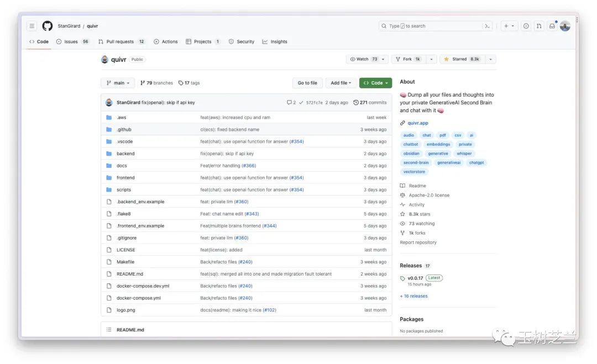Viewport: 597px width, 364px height.
Task: Click the search input field
Action: point(431,26)
